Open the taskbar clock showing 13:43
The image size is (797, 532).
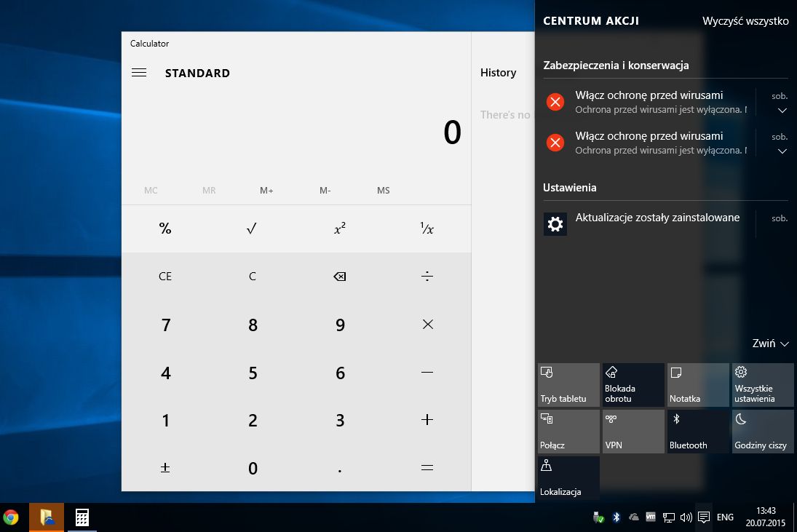point(766,517)
